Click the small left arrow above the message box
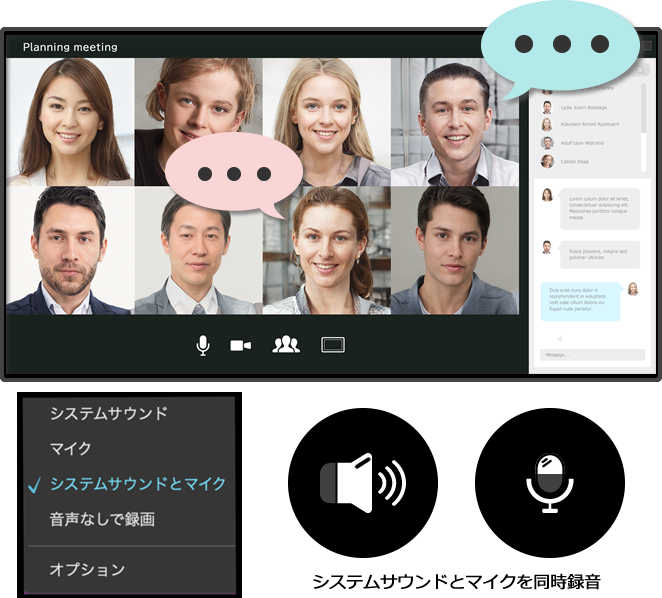662x598 pixels. coord(559,339)
